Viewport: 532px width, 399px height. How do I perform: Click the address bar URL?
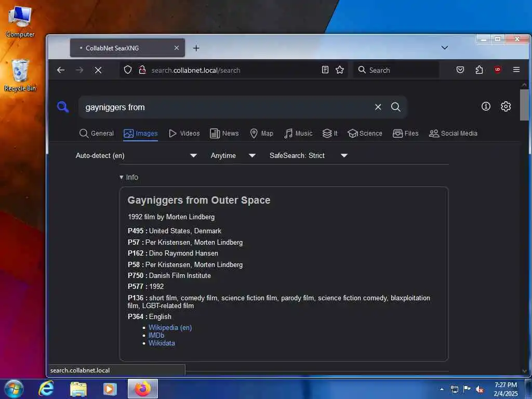196,70
